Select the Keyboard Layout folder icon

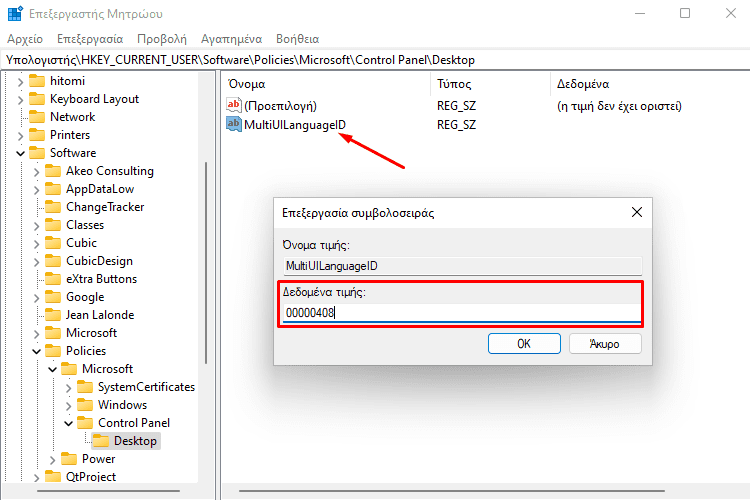click(x=37, y=99)
